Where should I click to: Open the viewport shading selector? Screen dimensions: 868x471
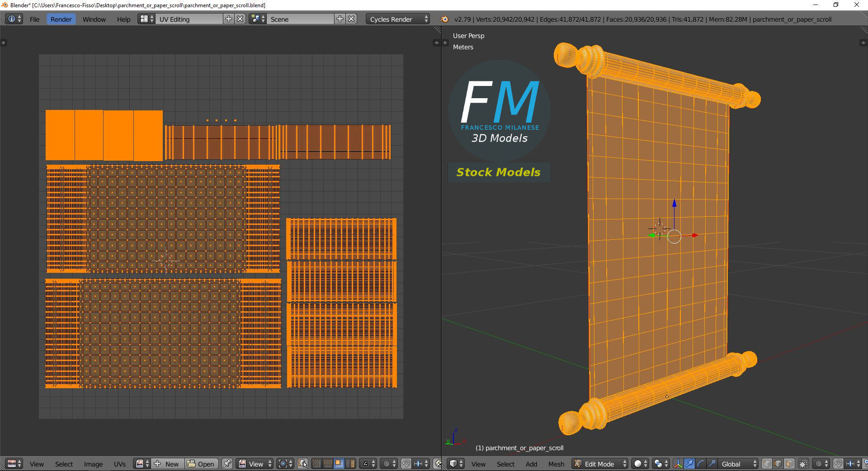pos(640,464)
